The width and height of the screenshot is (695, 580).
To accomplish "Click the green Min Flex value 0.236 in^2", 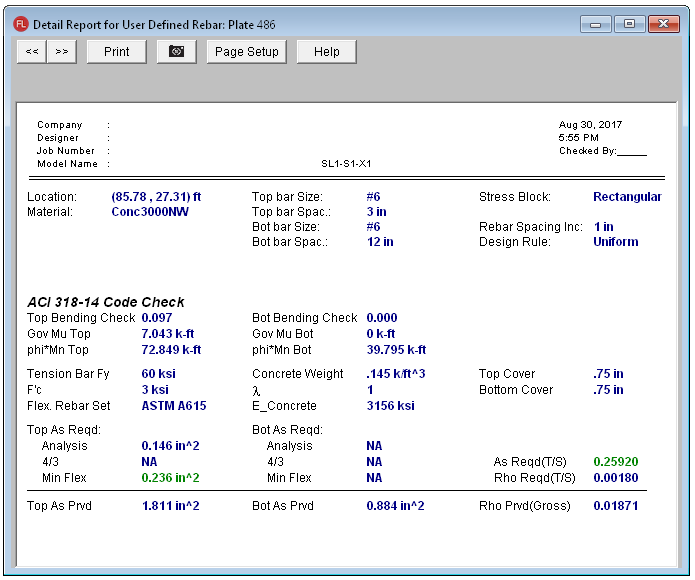I will tap(170, 478).
